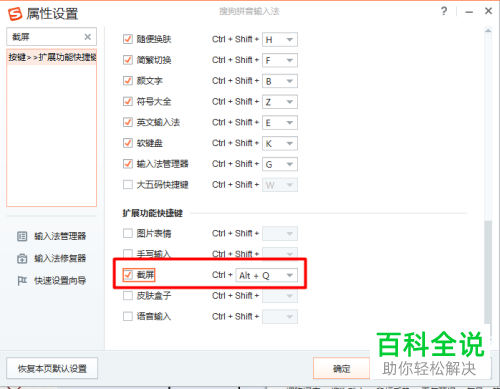The width and height of the screenshot is (500, 389).
Task: Uncheck the 截屏 checkbox
Action: [128, 275]
